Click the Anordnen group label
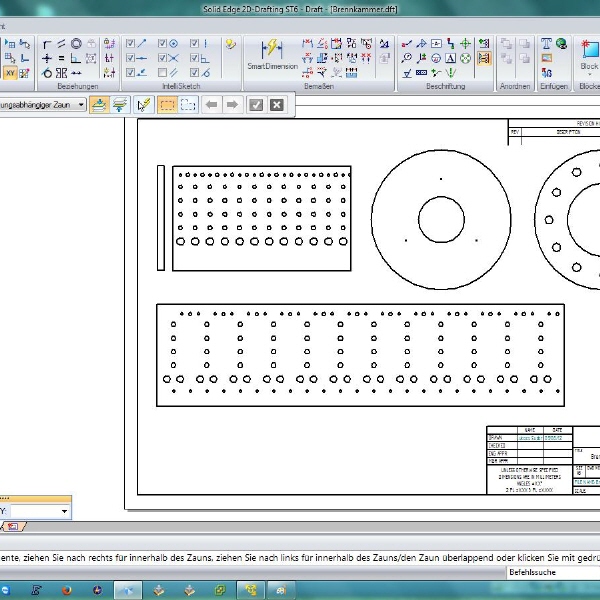The width and height of the screenshot is (600, 600). (x=515, y=86)
